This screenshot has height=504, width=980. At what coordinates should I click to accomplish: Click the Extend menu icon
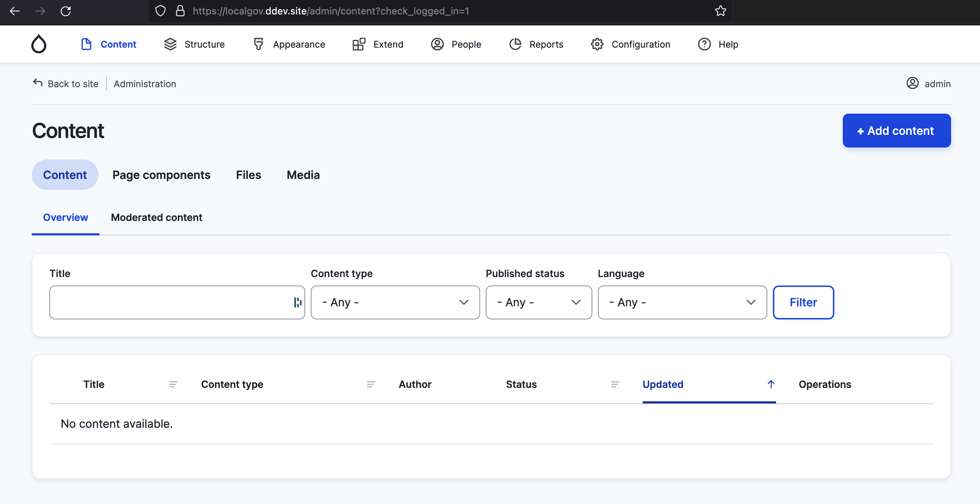coord(358,44)
